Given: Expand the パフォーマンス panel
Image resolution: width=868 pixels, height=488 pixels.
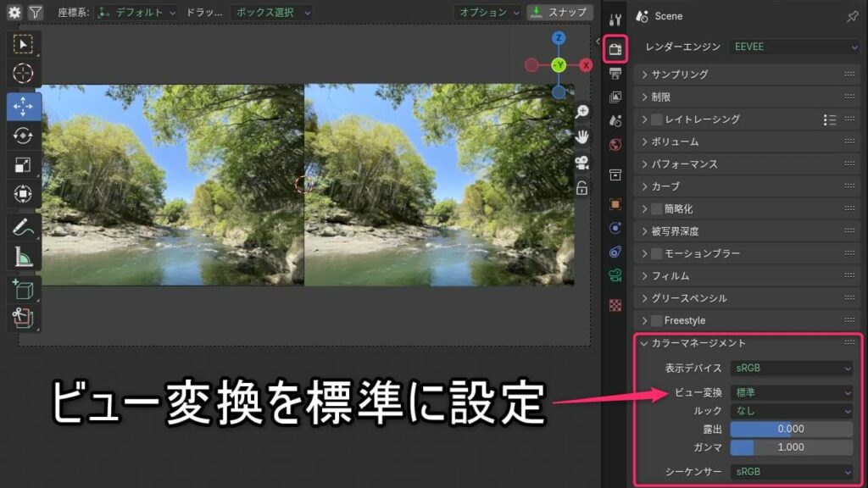Looking at the screenshot, I should [748, 164].
